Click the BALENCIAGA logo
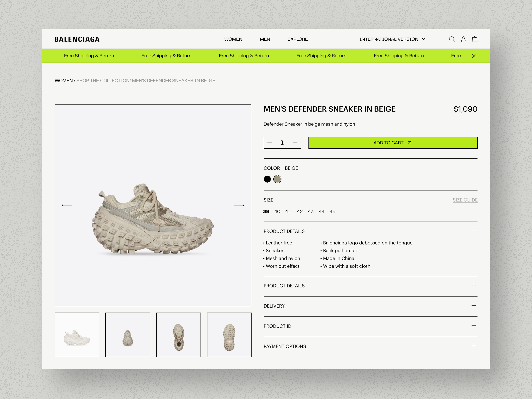The width and height of the screenshot is (532, 399). (77, 39)
